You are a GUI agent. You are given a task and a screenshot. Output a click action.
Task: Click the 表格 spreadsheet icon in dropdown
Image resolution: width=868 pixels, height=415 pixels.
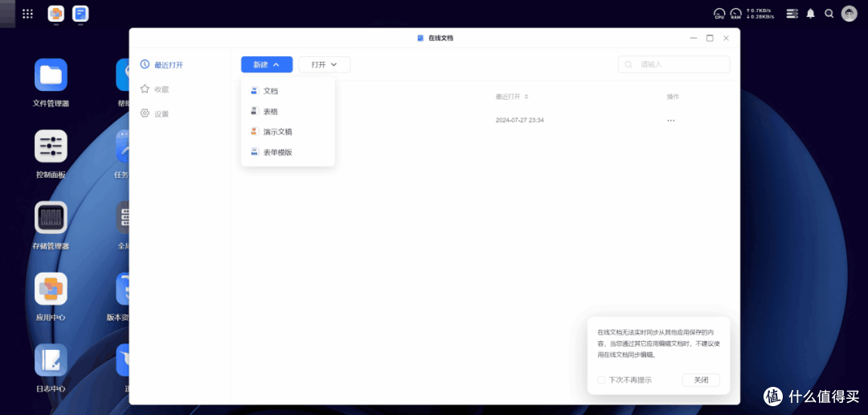coord(254,111)
